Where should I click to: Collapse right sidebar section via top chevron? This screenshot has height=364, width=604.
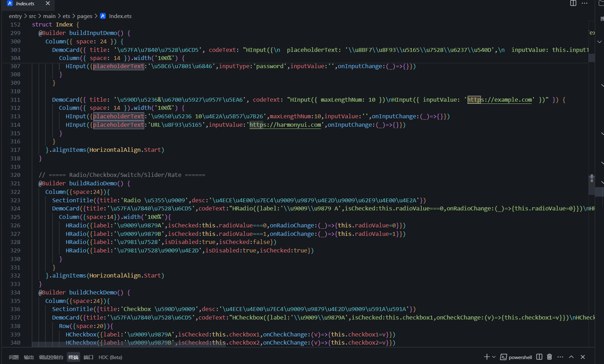tap(600, 42)
